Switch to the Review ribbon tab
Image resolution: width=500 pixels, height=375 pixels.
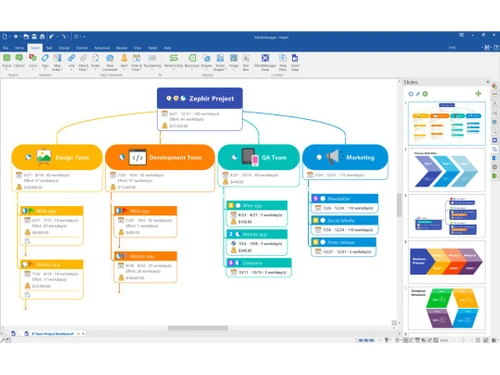point(122,48)
